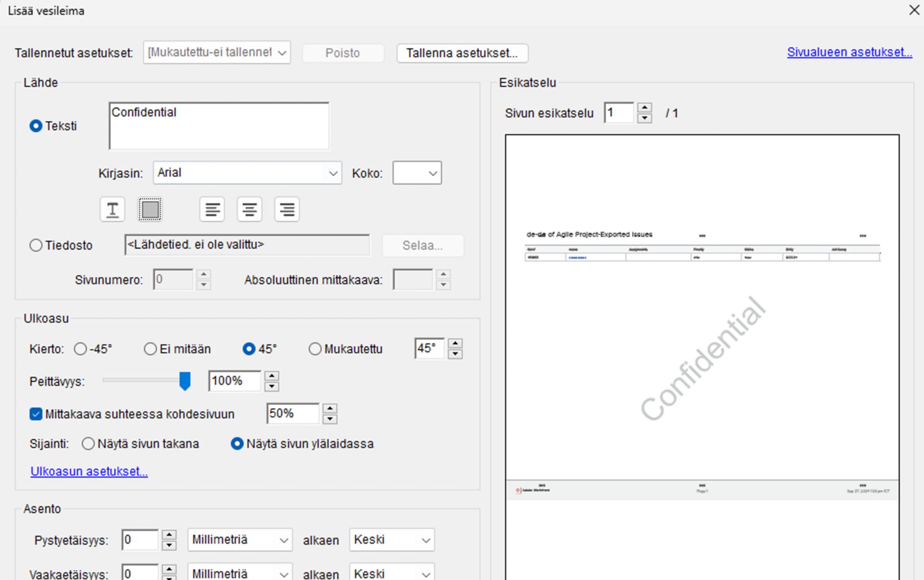Align watermark text to the left
Viewport: 924px width, 580px height.
click(x=212, y=209)
